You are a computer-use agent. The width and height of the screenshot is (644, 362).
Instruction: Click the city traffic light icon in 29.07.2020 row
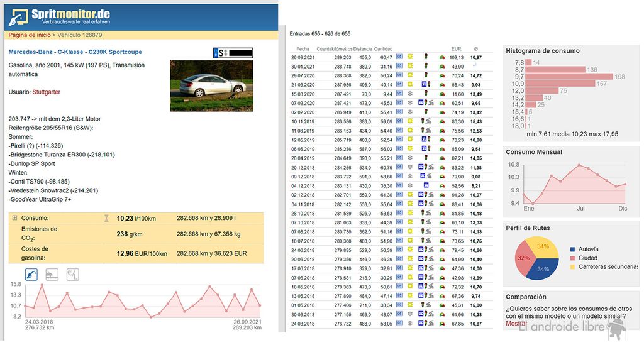point(426,75)
